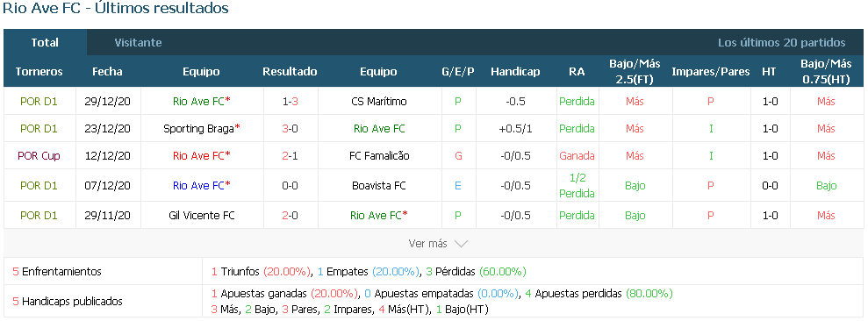Viewport: 868px width, 321px height.
Task: Click the 3-0 result against Sporting Braga
Action: click(291, 128)
